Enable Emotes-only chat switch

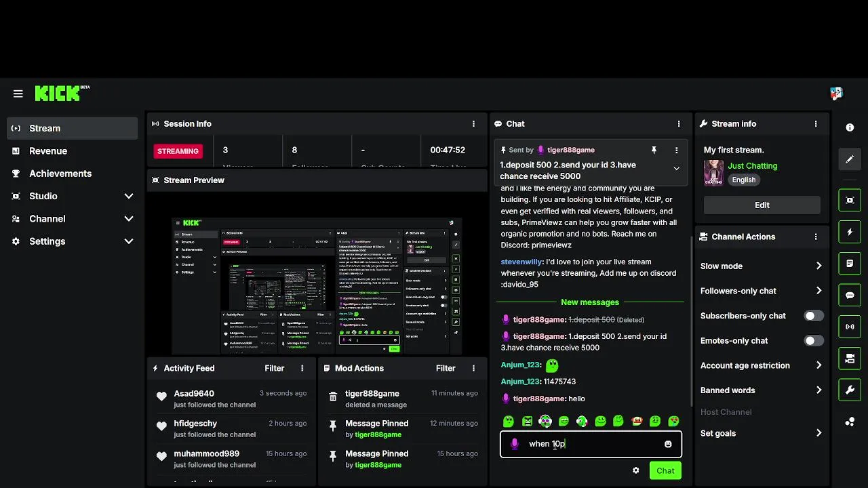coord(814,340)
